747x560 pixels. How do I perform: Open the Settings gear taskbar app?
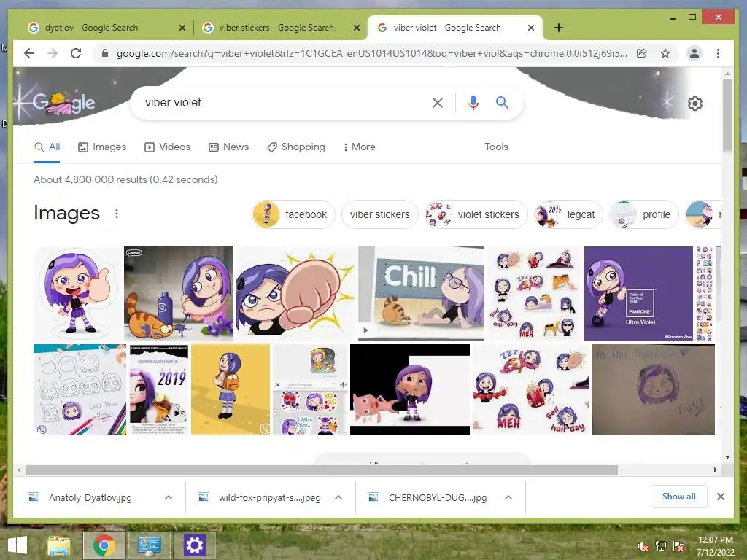pos(194,545)
